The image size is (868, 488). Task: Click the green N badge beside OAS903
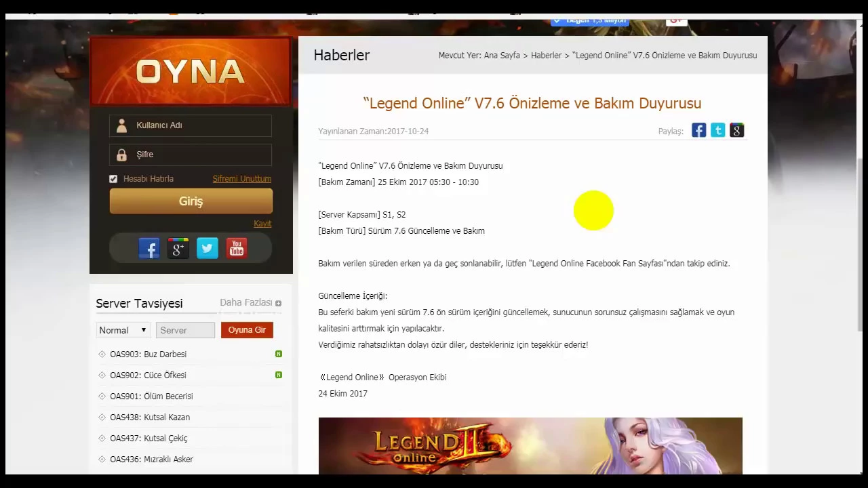point(279,354)
